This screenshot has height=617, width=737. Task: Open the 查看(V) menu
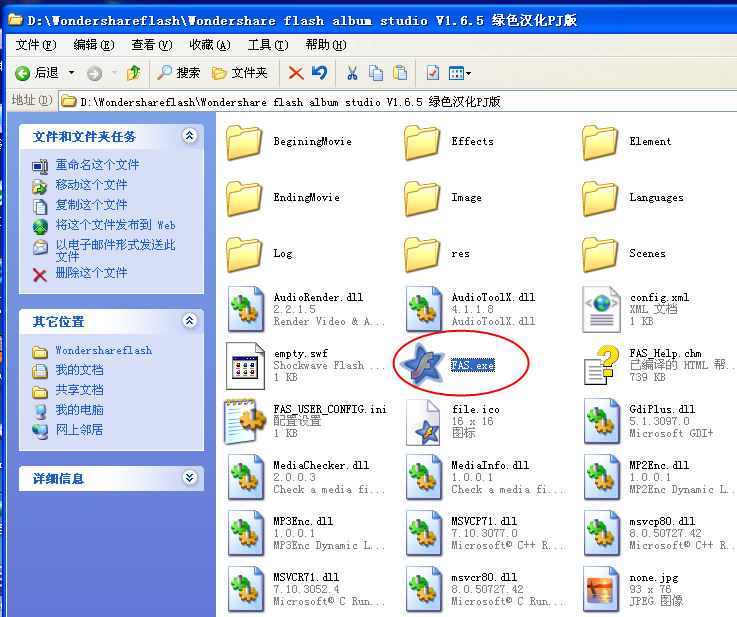pyautogui.click(x=151, y=45)
